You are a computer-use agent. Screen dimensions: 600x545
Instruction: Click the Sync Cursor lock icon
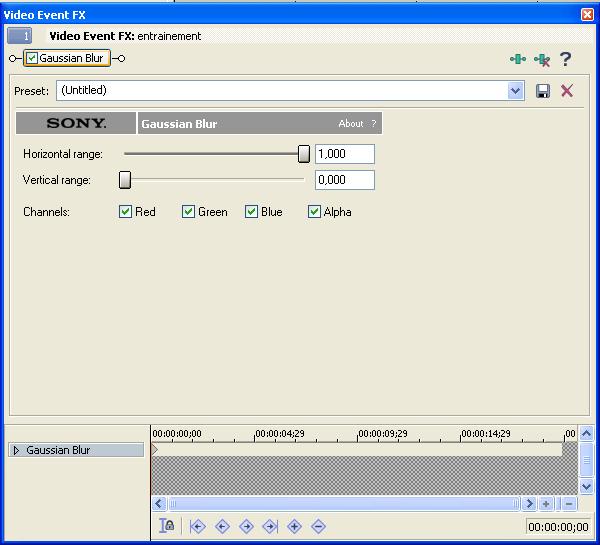point(166,526)
